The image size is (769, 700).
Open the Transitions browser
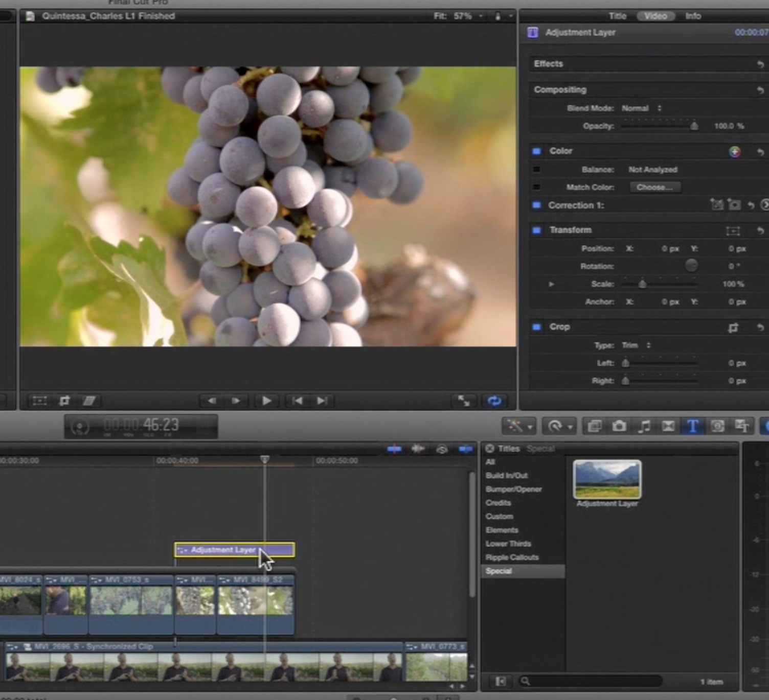(x=668, y=426)
